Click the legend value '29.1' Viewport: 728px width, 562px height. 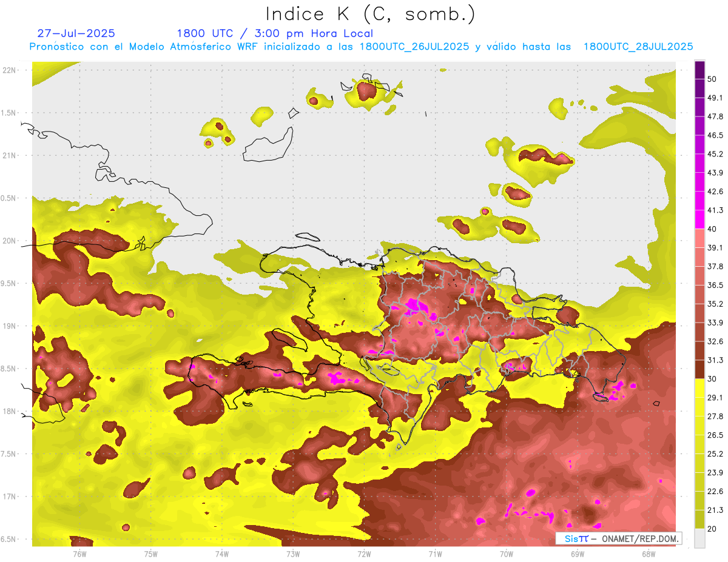tap(715, 398)
